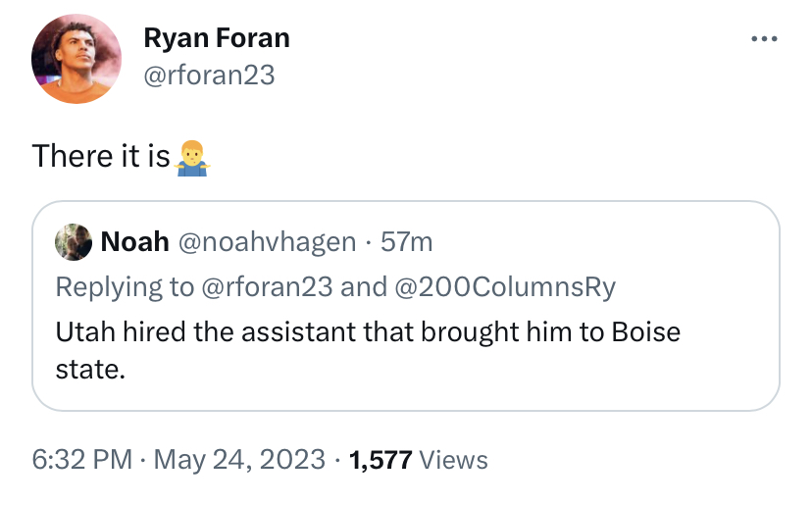The image size is (812, 505).
Task: Click the Noah display name
Action: point(135,241)
